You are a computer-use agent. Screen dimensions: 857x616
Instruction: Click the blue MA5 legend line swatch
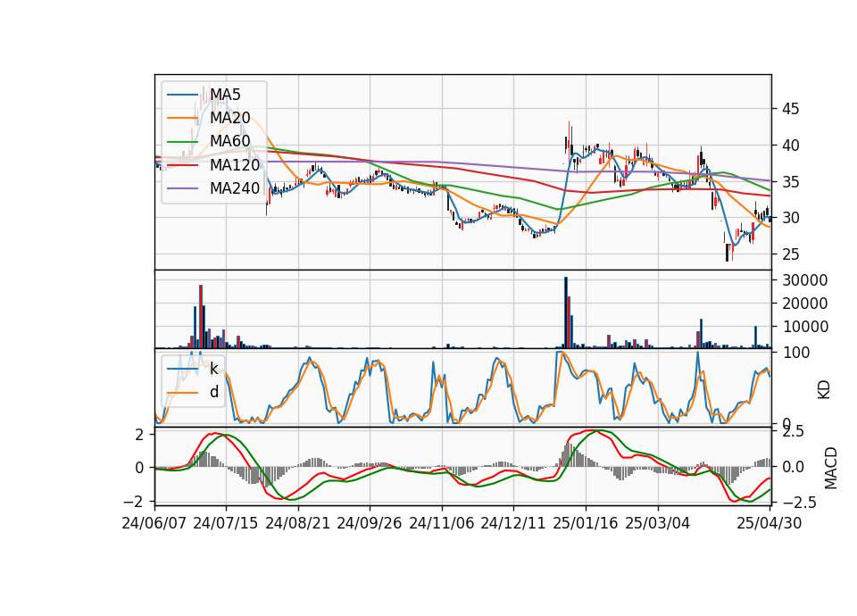(182, 95)
